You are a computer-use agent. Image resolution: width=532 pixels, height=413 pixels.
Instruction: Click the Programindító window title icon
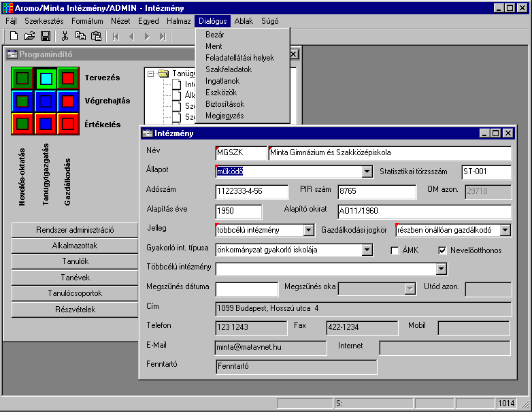[12, 54]
